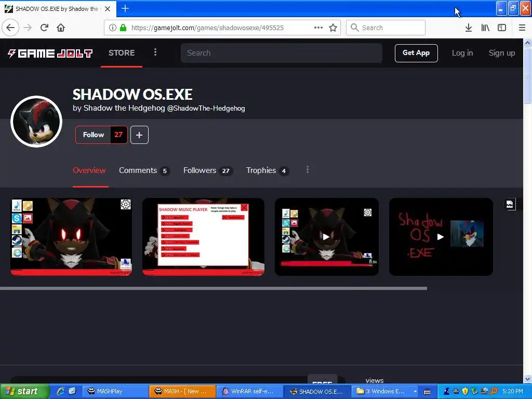The height and width of the screenshot is (399, 532).
Task: Open the Comments tab
Action: (x=144, y=170)
